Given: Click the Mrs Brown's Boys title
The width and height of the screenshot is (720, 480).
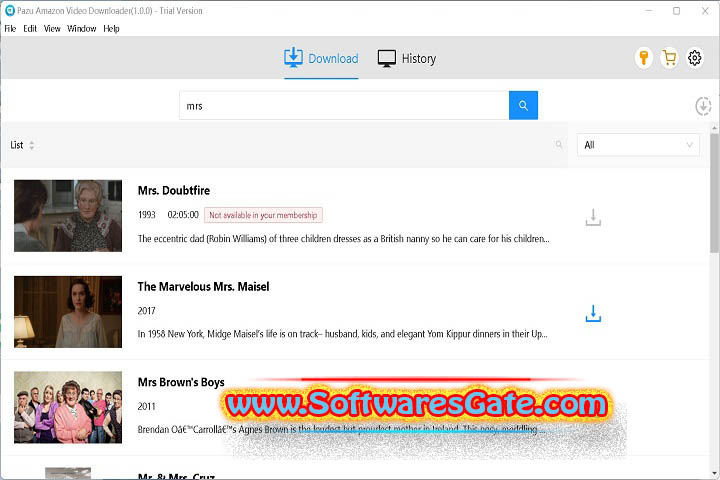Looking at the screenshot, I should coord(181,382).
